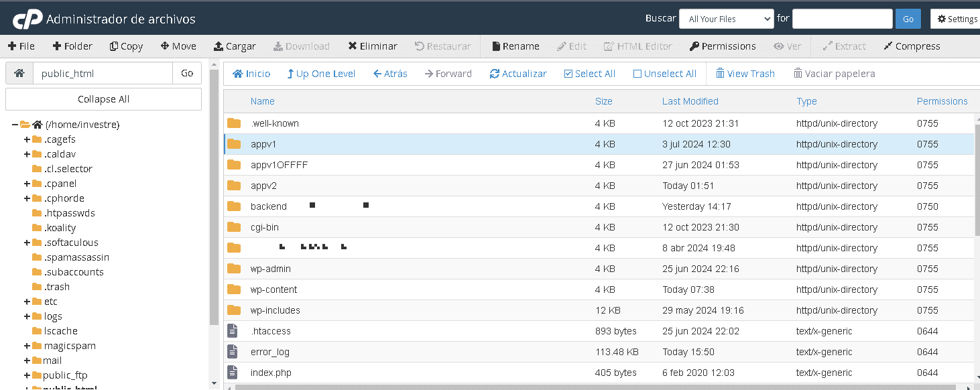Click Unselect All checkbox button
Viewport: 980px width, 390px height.
click(664, 74)
